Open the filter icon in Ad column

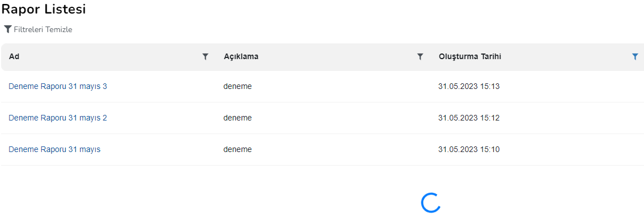pyautogui.click(x=205, y=57)
